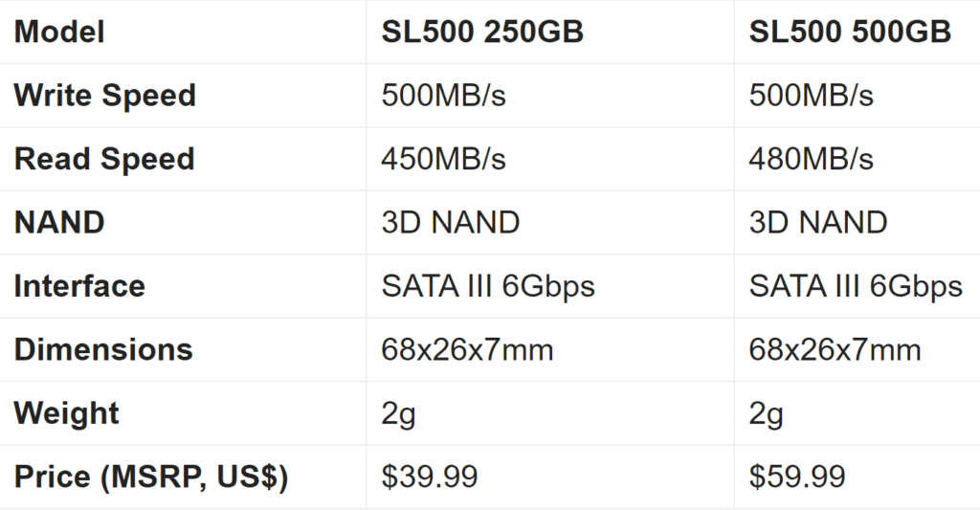Image resolution: width=980 pixels, height=510 pixels.
Task: Click the Price (MSRP, US$) label
Action: [151, 477]
